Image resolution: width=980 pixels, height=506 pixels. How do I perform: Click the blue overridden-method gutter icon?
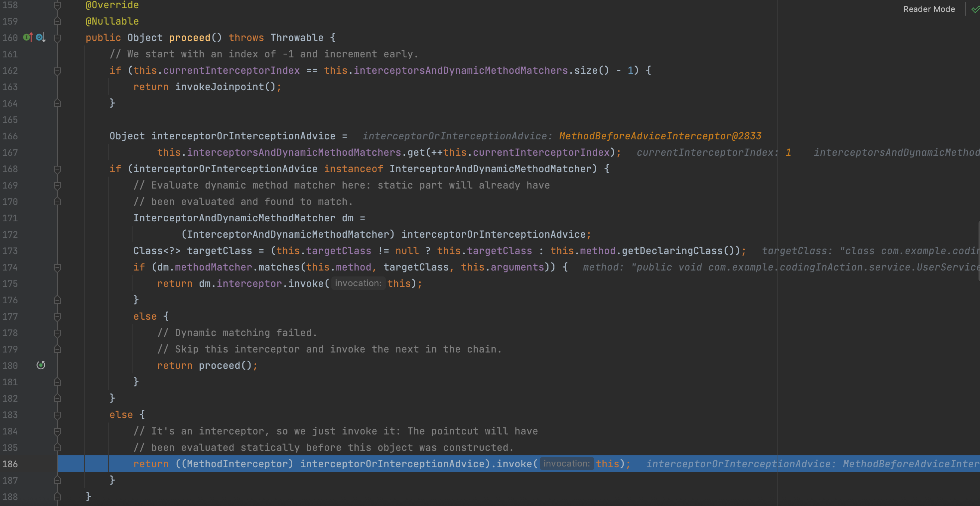(40, 37)
